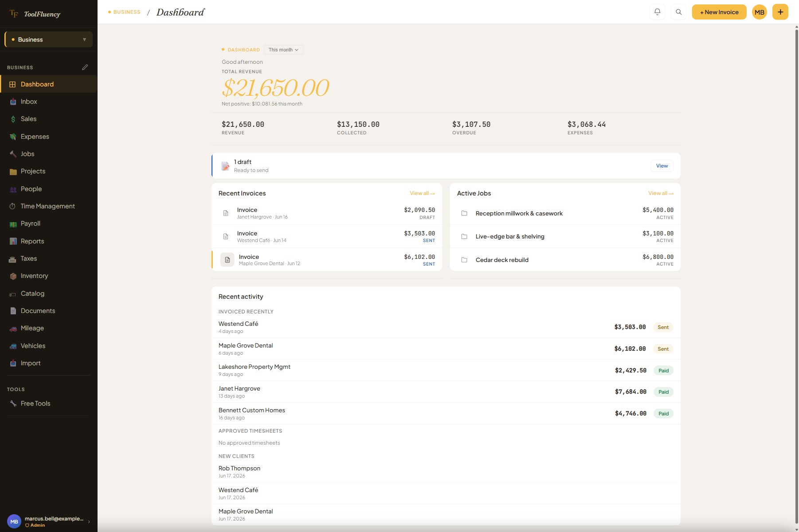Click the $21,650.00 total revenue headline
This screenshot has height=532, width=799.
point(276,88)
